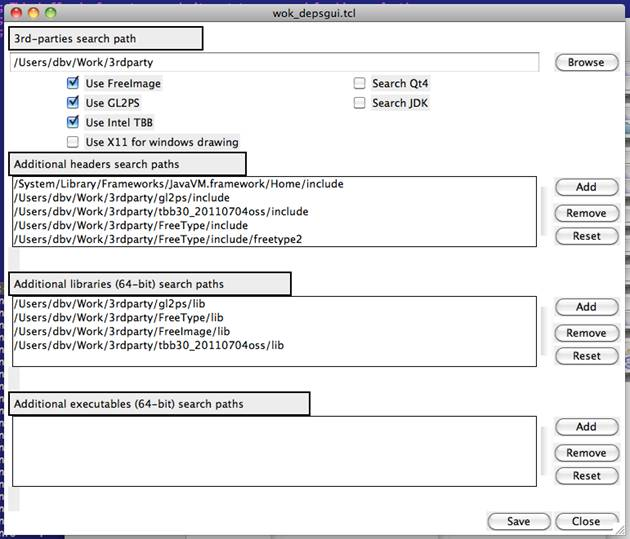The width and height of the screenshot is (630, 539).
Task: Click the 3rd-parties search path text field
Action: coord(274,62)
